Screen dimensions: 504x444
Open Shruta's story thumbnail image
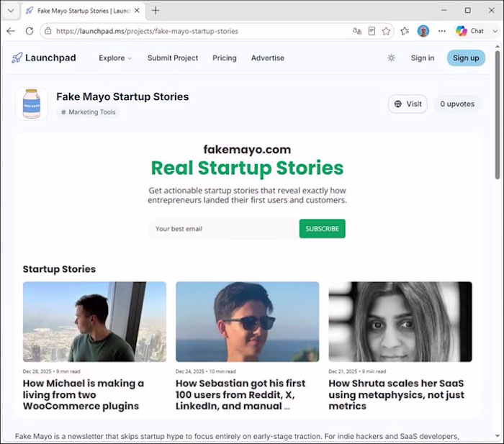pos(400,322)
